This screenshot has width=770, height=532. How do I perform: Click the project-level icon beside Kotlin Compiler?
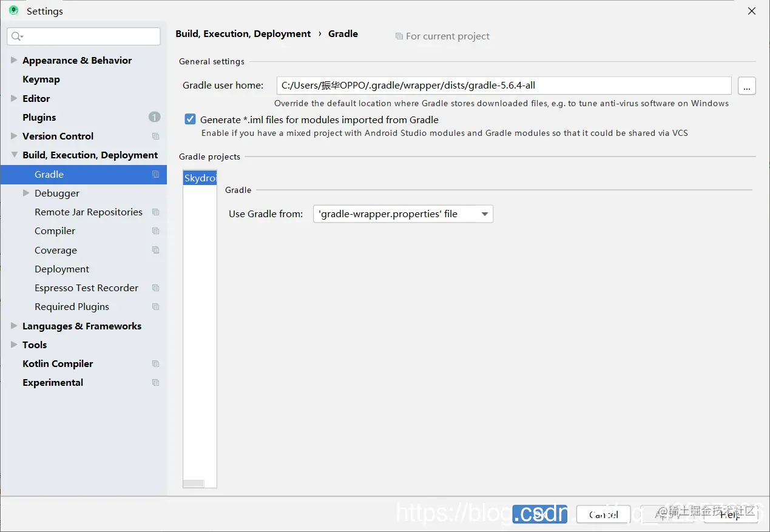[155, 364]
